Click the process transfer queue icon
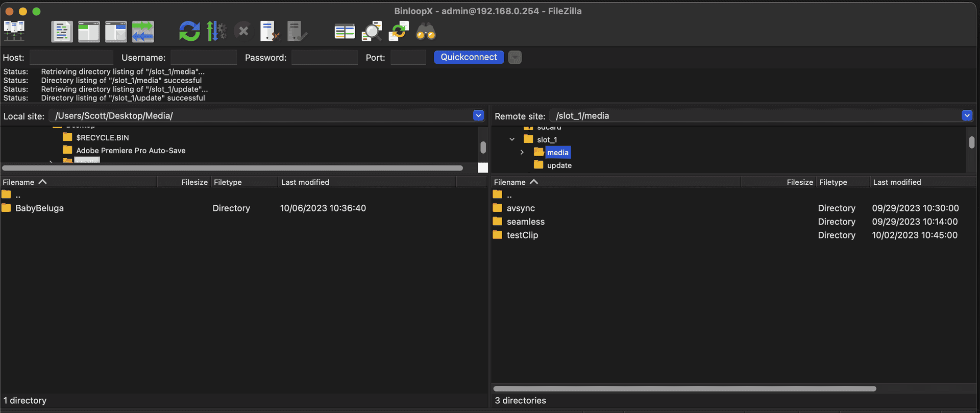Viewport: 980px width, 413px height. pos(216,32)
